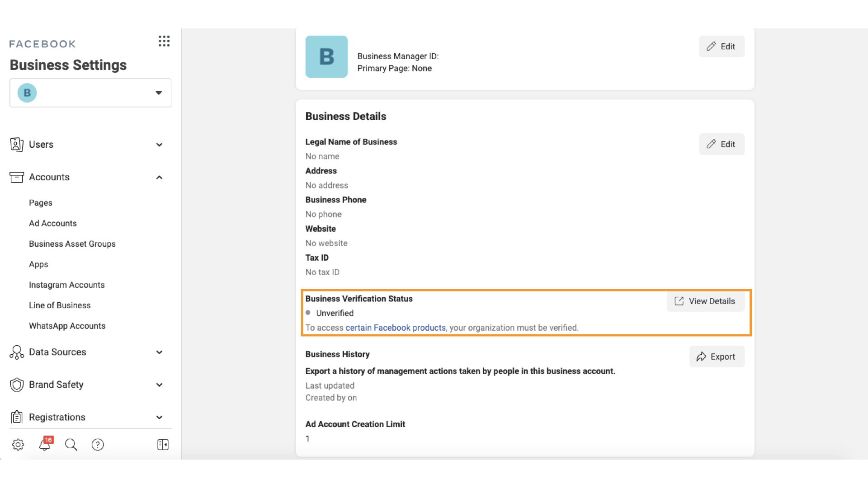Open Pages under Accounts menu
The width and height of the screenshot is (868, 488).
pyautogui.click(x=41, y=202)
